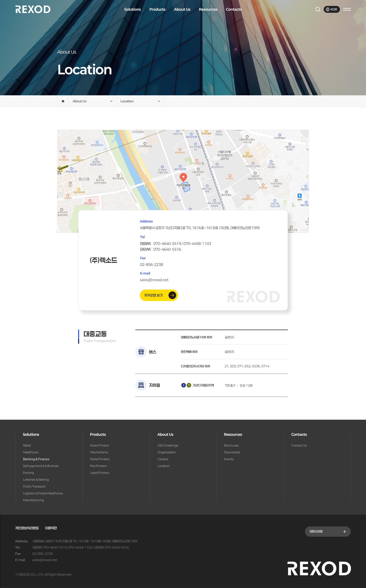Open Panel Printers footer link
The image size is (366, 588).
100,459
